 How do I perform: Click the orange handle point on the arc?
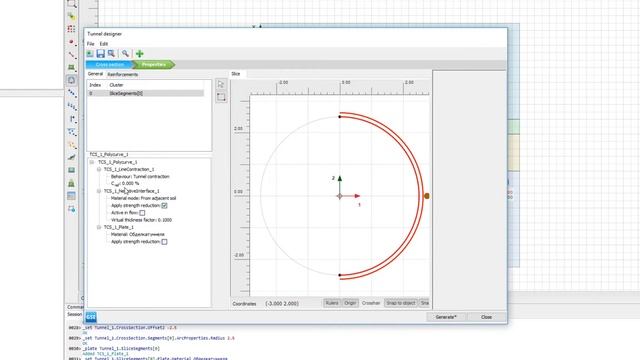coord(427,196)
